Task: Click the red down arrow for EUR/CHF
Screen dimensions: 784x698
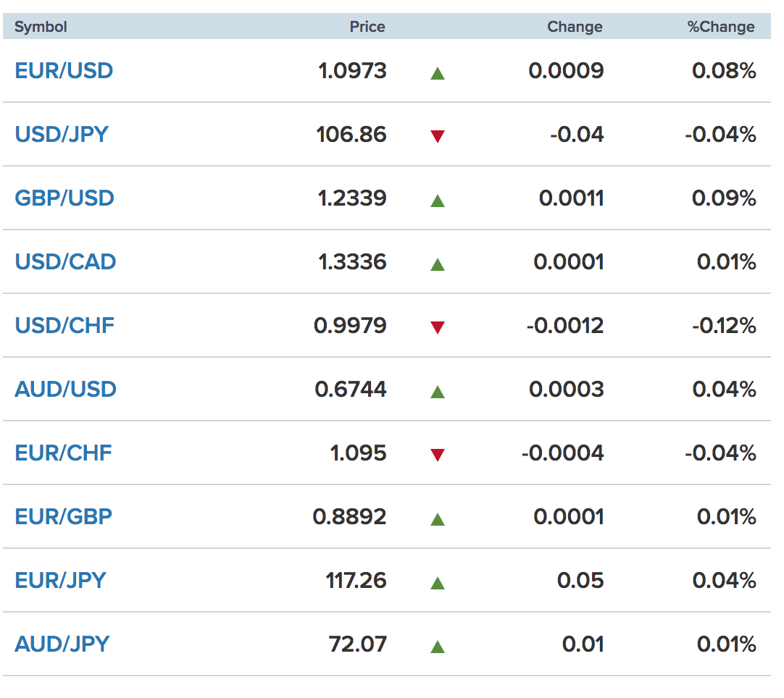Action: point(438,455)
